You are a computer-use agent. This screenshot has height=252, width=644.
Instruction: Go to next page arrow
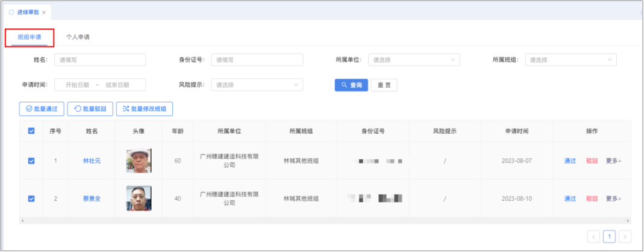click(625, 236)
